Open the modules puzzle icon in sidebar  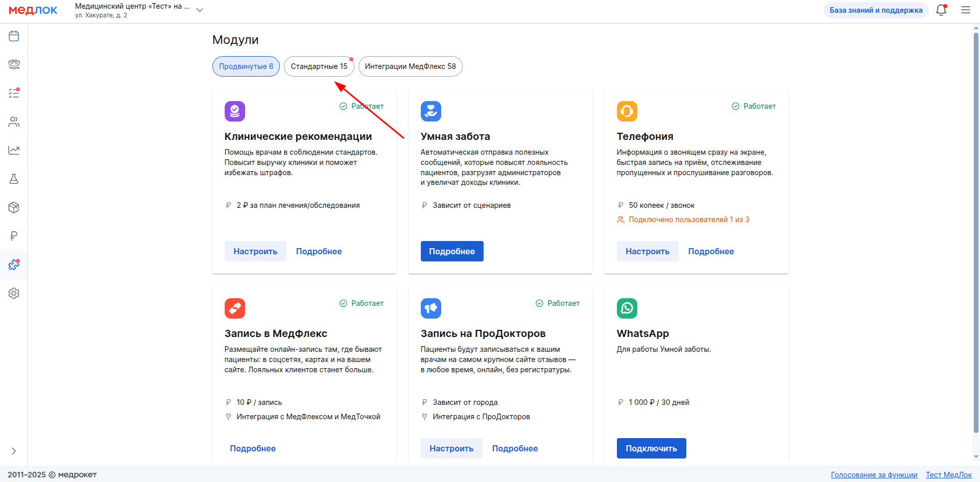coord(14,265)
